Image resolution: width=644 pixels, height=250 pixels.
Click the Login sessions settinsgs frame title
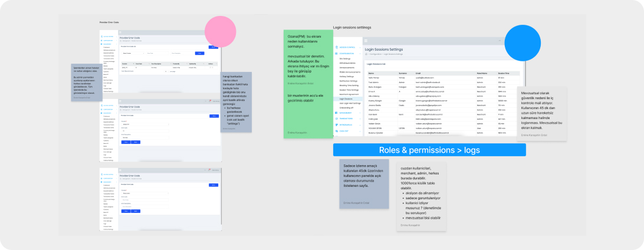pos(356,27)
